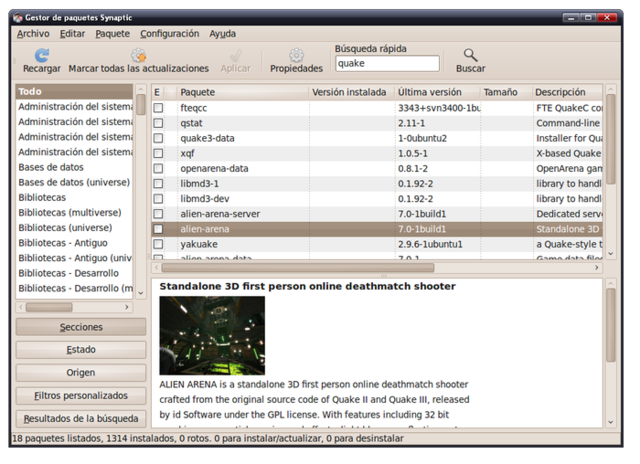Click version 2.11-1 of qstat
This screenshot has height=464, width=640.
click(411, 123)
